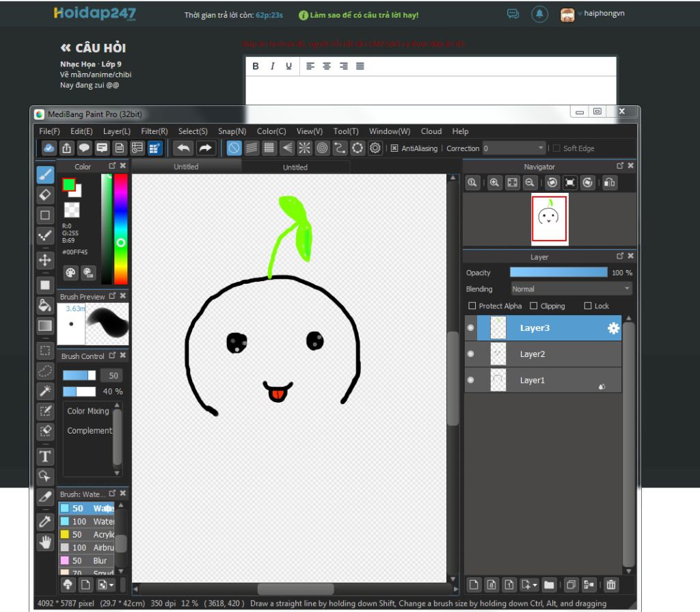This screenshot has height=612, width=700.
Task: Enable the circle snap icon
Action: [322, 148]
